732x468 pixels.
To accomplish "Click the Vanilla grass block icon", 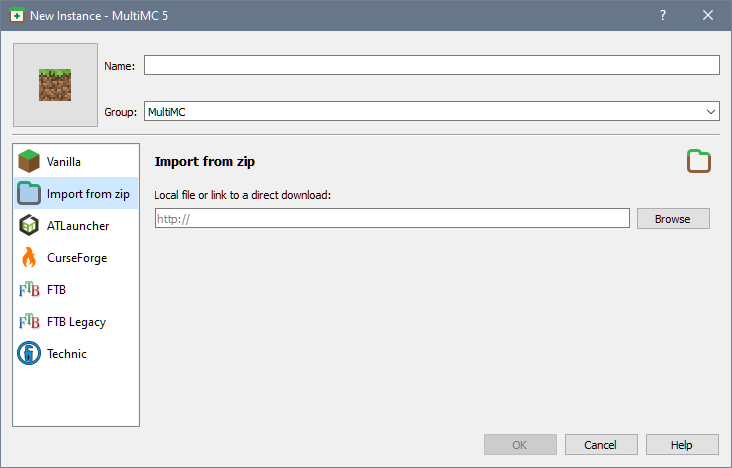I will tap(29, 161).
